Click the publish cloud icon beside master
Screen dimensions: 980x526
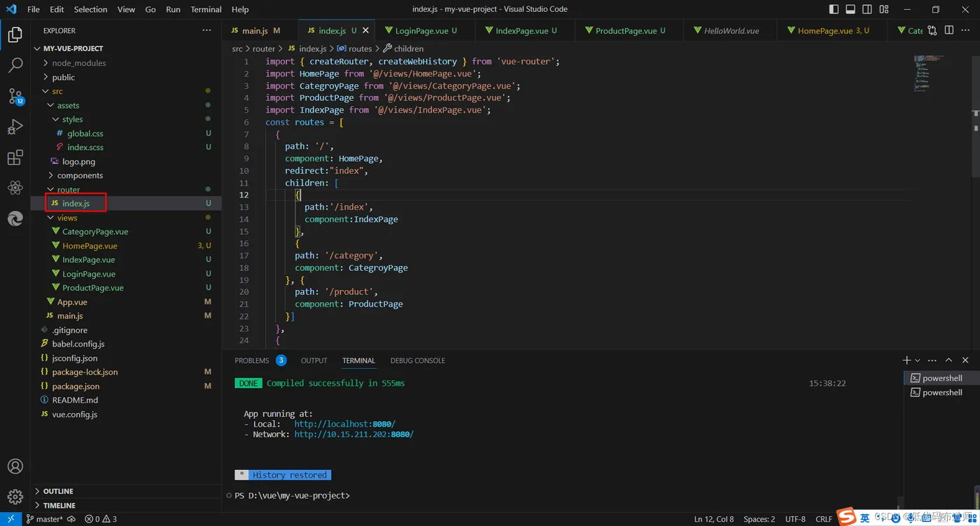[x=71, y=519]
